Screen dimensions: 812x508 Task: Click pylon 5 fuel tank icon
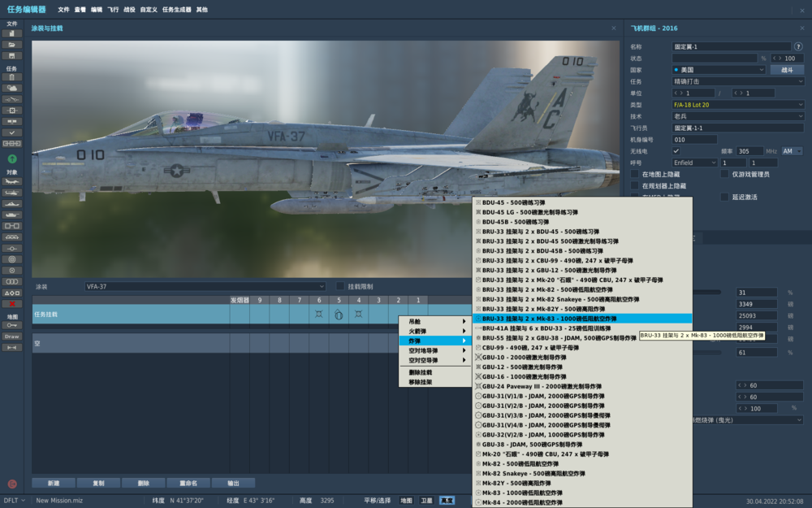[x=339, y=315]
